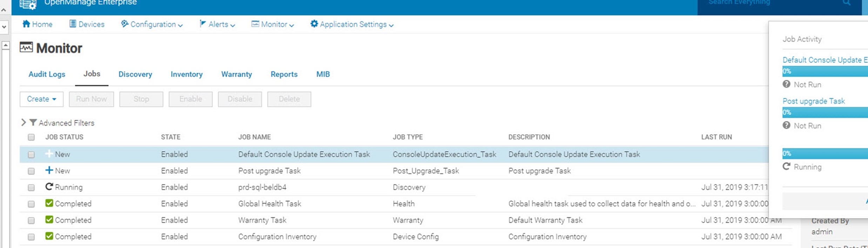Click the Running refresh icon in Job Activity
This screenshot has height=248, width=868.
[786, 167]
